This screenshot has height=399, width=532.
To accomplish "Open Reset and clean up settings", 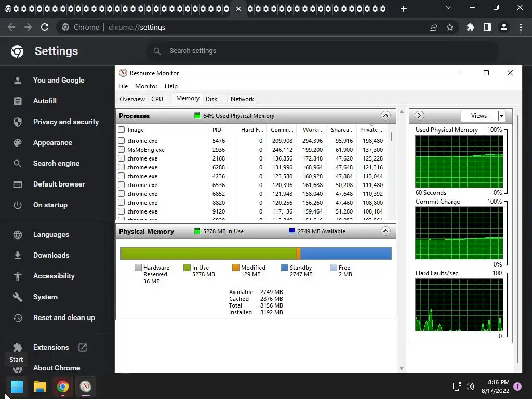I will pyautogui.click(x=64, y=317).
